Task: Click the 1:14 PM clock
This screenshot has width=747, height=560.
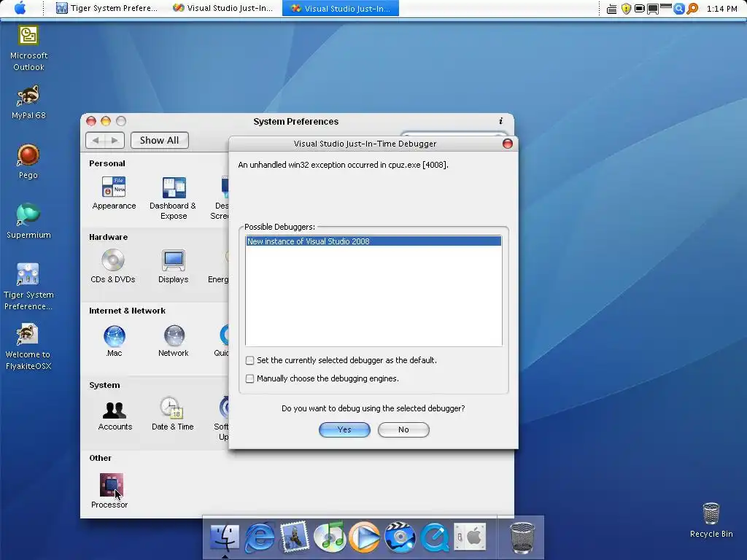Action: pos(721,9)
